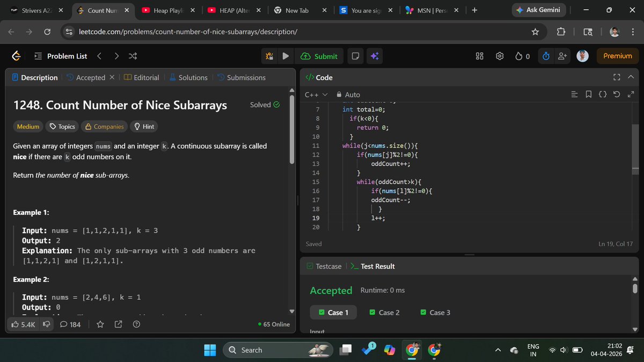Click the Medium difficulty tag
Viewport: 644px width, 362px height.
point(28,127)
